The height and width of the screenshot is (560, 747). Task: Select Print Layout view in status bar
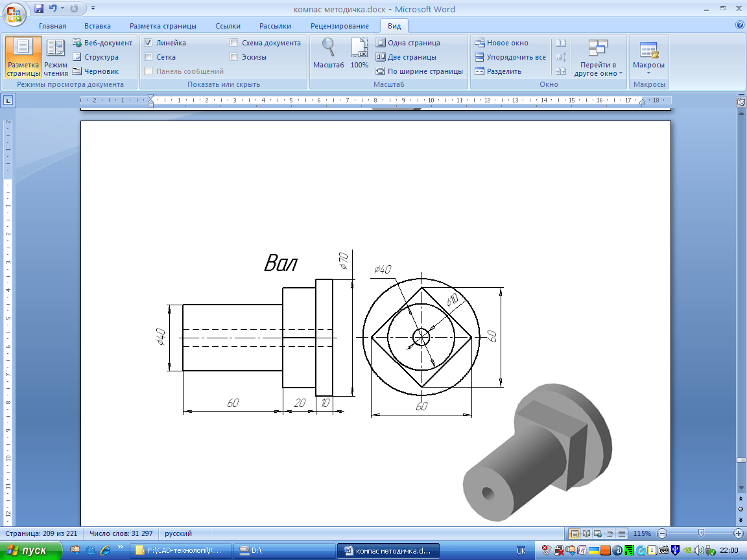pos(575,534)
